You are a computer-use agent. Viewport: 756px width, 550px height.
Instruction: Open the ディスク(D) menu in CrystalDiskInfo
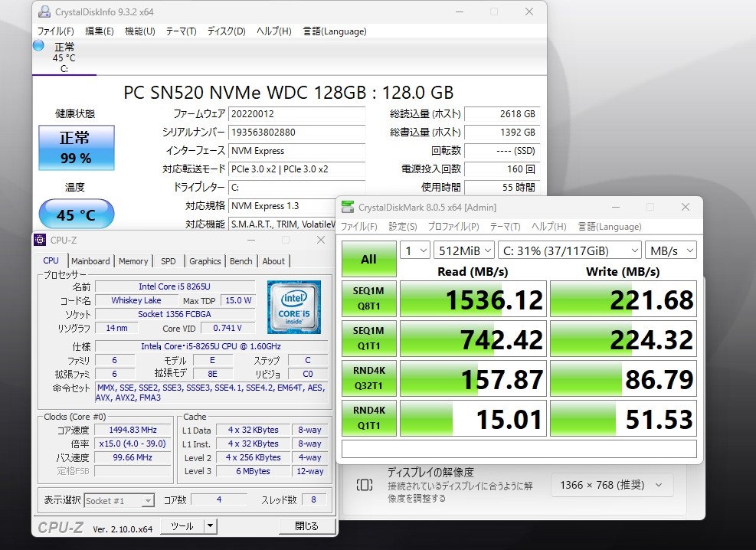point(226,31)
